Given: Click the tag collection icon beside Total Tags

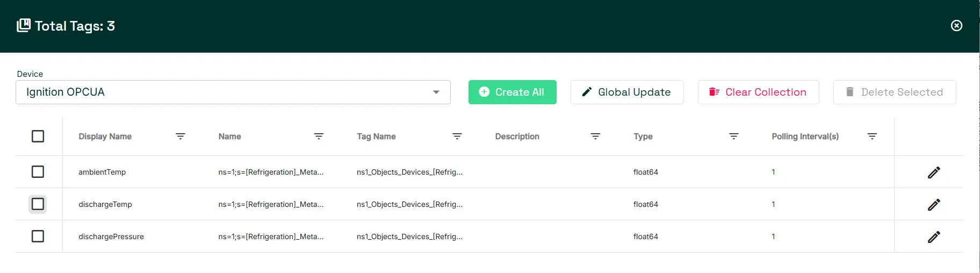Looking at the screenshot, I should click(x=24, y=25).
